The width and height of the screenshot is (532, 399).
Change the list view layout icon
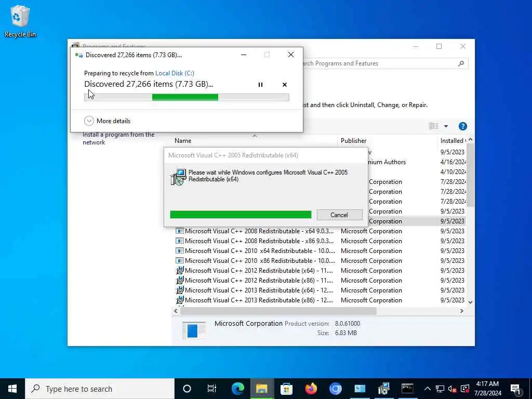pyautogui.click(x=434, y=126)
